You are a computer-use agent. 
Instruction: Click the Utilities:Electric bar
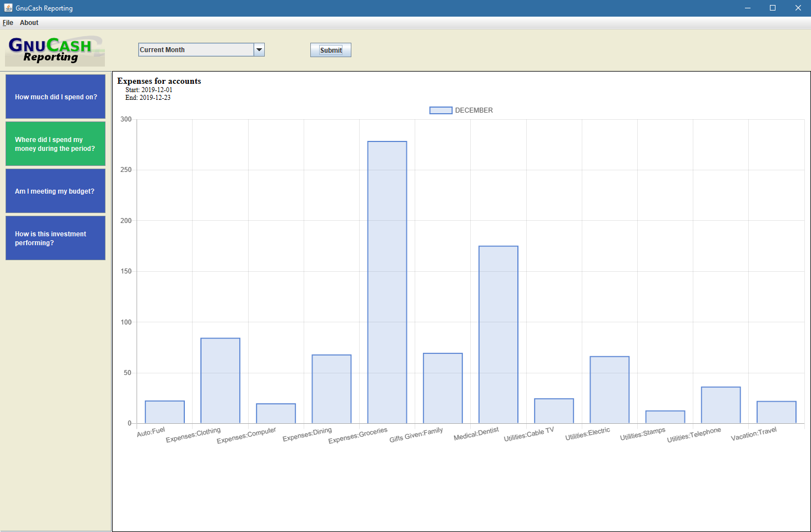[x=609, y=389]
